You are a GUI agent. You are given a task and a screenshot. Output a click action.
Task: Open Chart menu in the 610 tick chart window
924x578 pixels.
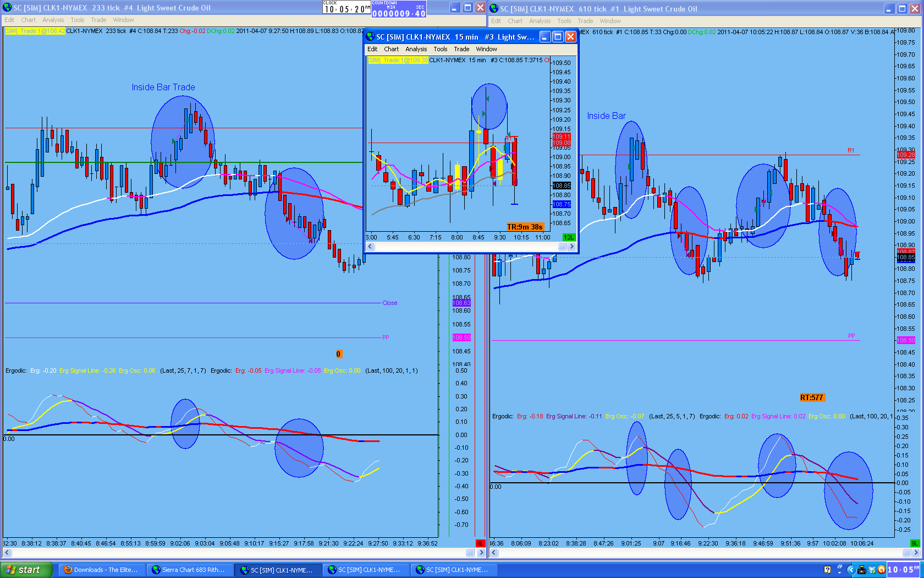(515, 21)
